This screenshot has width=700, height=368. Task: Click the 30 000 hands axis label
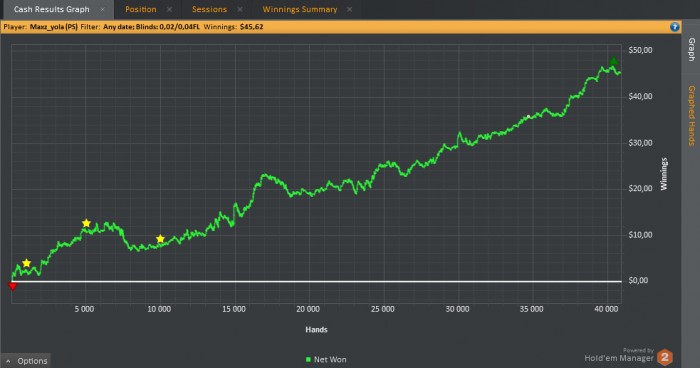pyautogui.click(x=457, y=309)
